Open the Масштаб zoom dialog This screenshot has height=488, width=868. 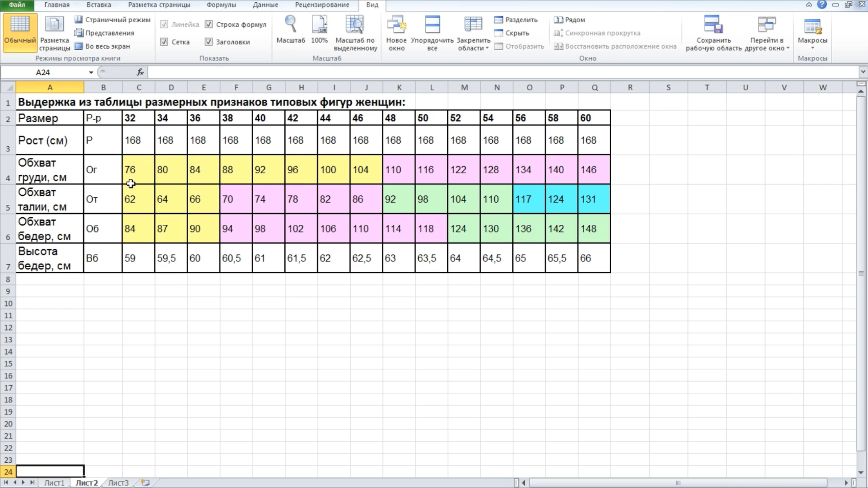[x=291, y=30]
